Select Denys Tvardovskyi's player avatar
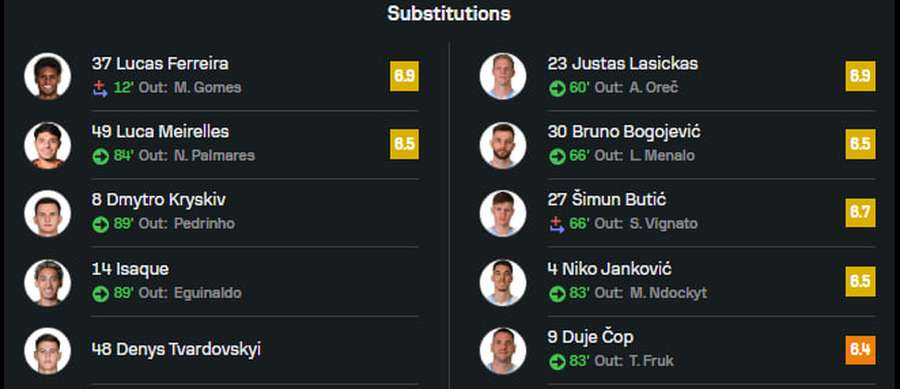 [48, 351]
